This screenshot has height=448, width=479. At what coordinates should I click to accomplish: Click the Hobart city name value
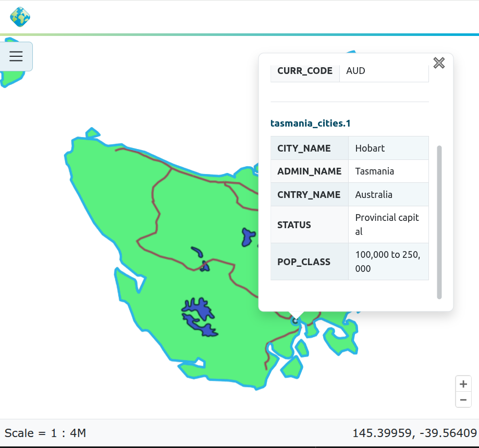point(370,148)
